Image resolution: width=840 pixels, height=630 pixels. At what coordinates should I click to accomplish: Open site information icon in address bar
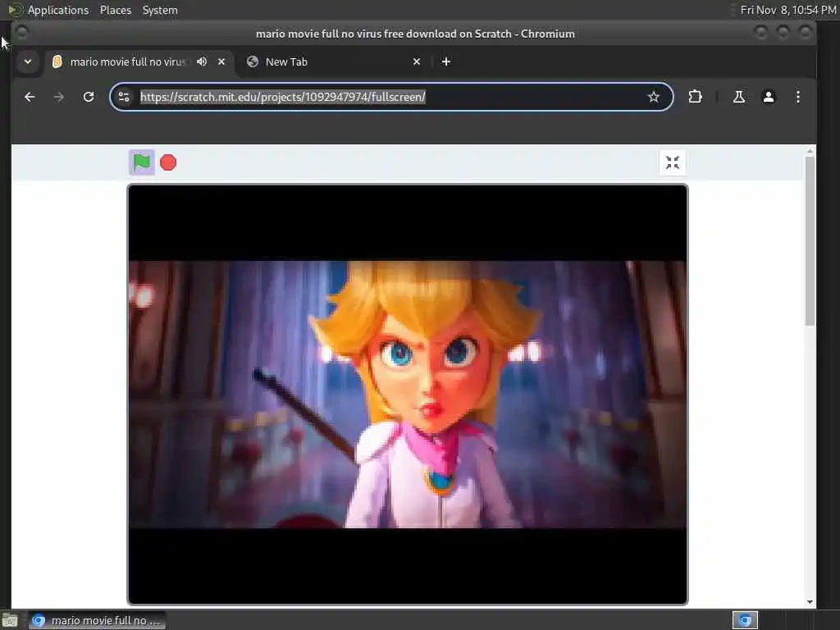[124, 97]
